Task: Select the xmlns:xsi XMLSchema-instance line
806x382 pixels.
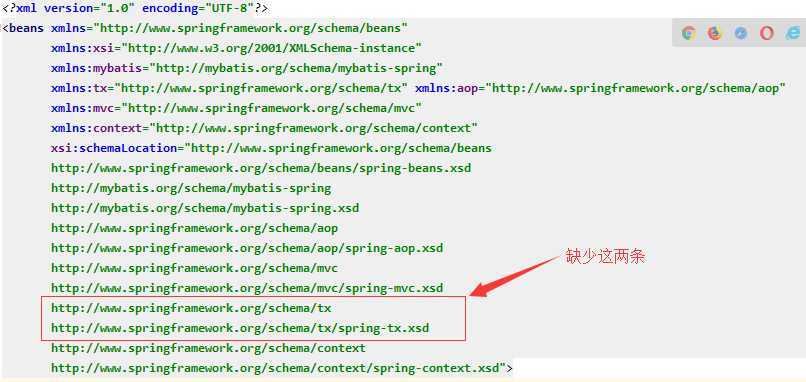Action: tap(236, 48)
